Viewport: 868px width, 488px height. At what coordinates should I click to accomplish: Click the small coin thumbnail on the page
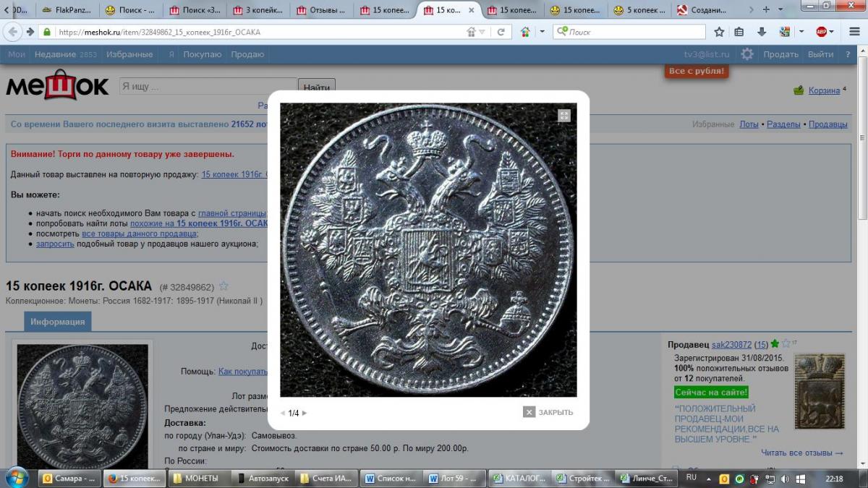[82, 406]
